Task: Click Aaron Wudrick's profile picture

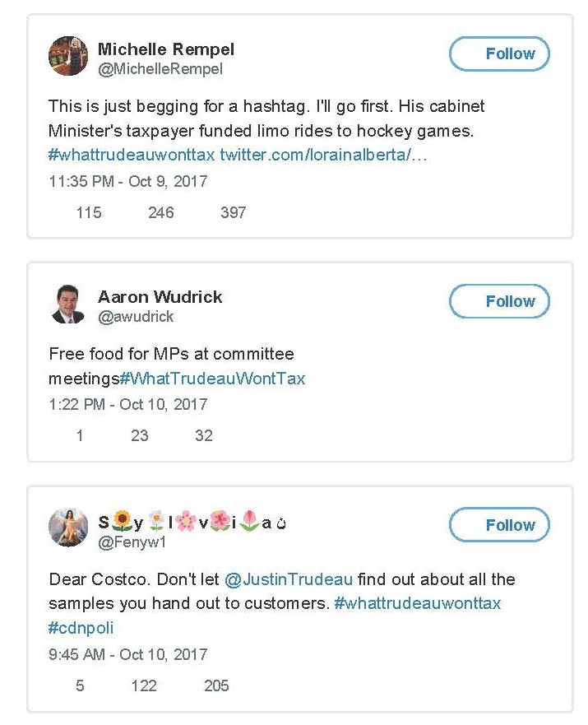Action: pyautogui.click(x=68, y=304)
